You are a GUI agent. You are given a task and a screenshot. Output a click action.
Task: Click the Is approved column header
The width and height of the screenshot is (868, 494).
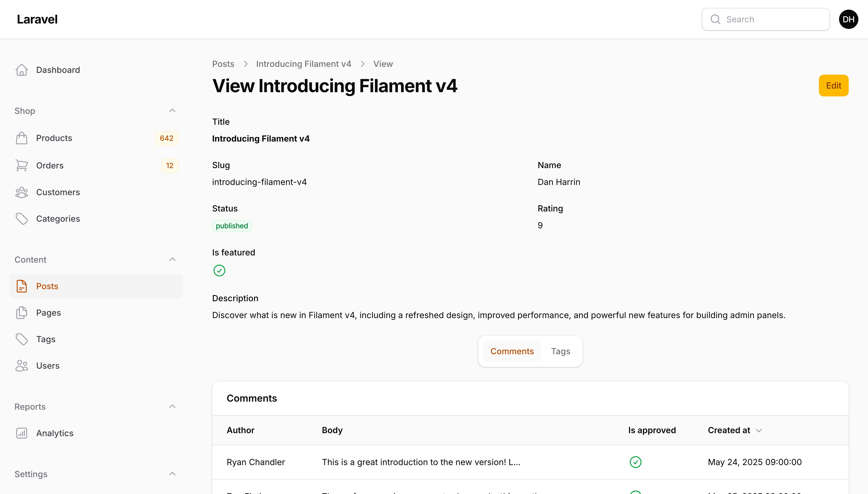(652, 430)
